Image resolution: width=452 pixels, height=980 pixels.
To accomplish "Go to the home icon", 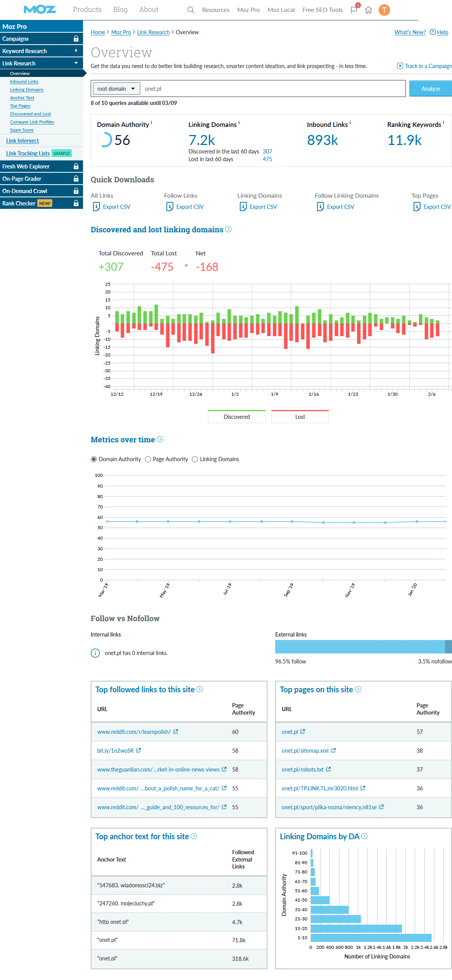I will point(369,10).
